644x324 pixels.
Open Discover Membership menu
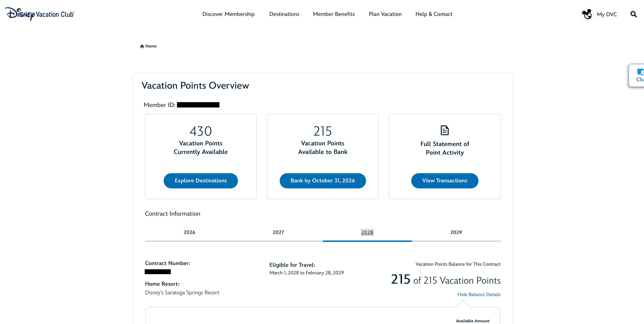pos(228,14)
